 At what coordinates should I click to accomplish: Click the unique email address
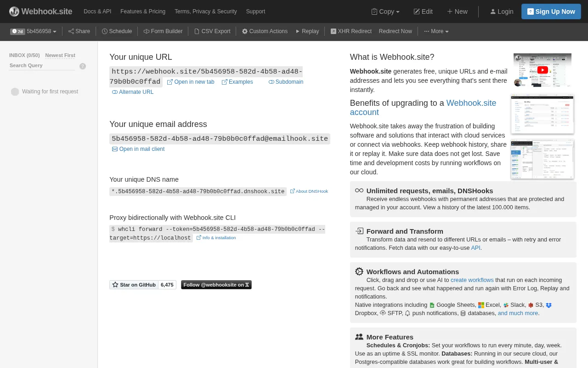[x=220, y=139]
